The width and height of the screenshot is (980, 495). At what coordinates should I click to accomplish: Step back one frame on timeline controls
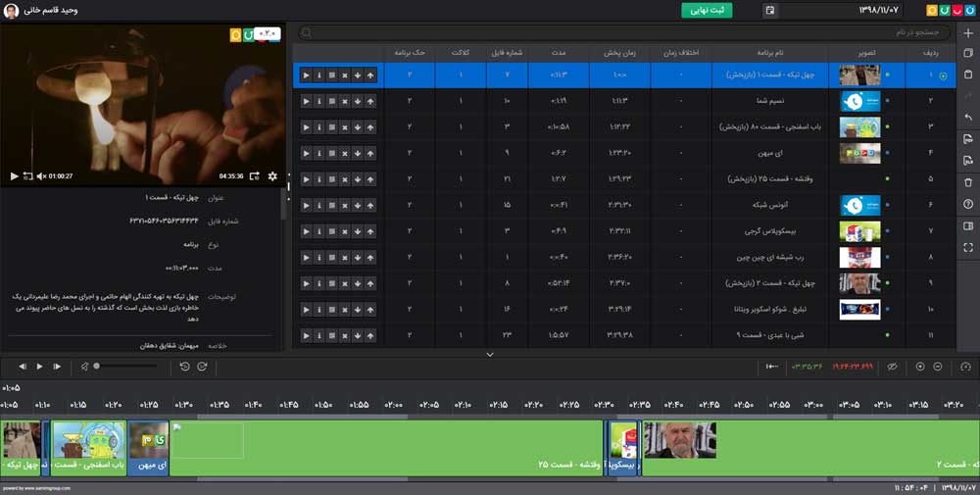(x=23, y=367)
